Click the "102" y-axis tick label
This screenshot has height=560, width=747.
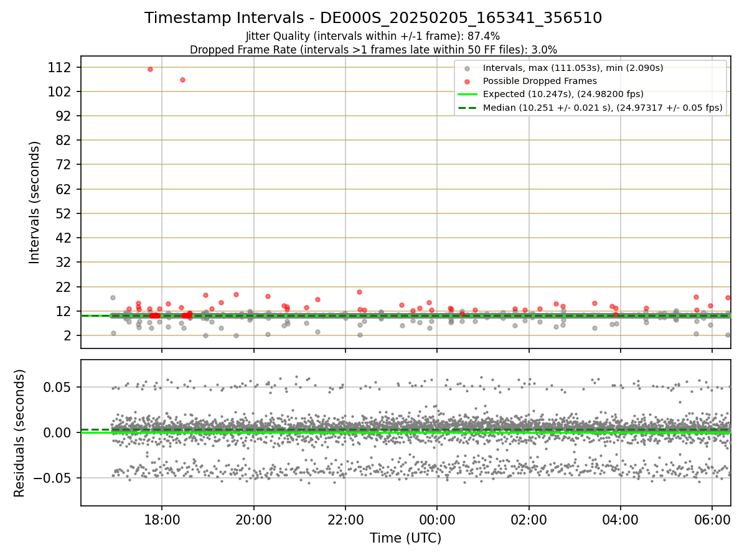[x=60, y=91]
